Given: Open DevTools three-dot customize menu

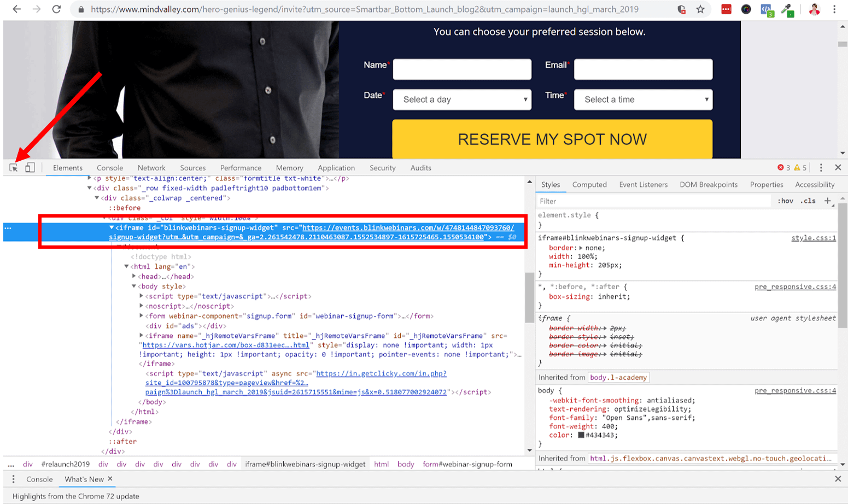Looking at the screenshot, I should pos(821,168).
